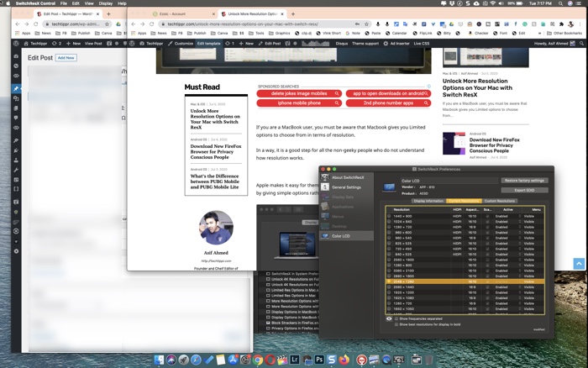Search 'iphone mobile phone' sponsored pill
Image resolution: width=588 pixels, height=368 pixels.
pos(299,103)
